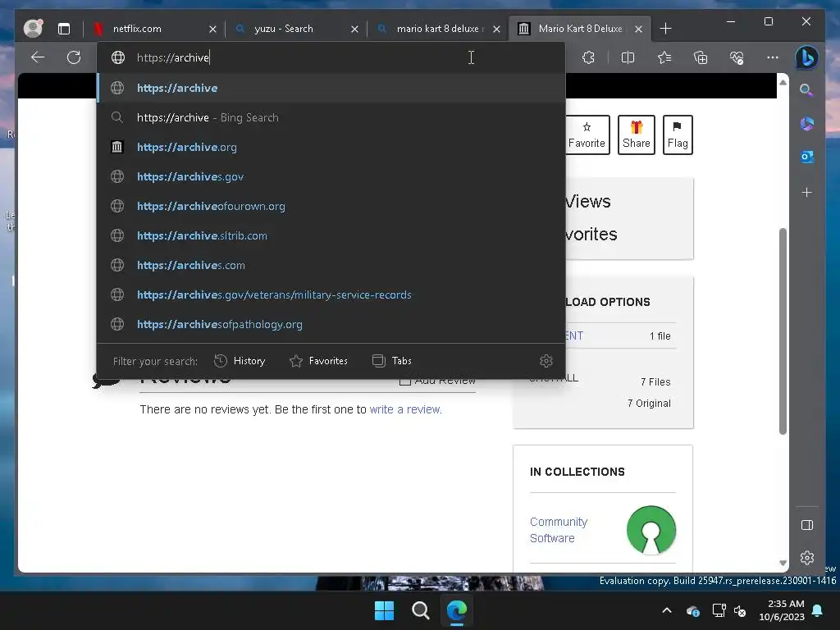Open the new tab plus button
This screenshot has height=630, width=840.
coord(665,29)
